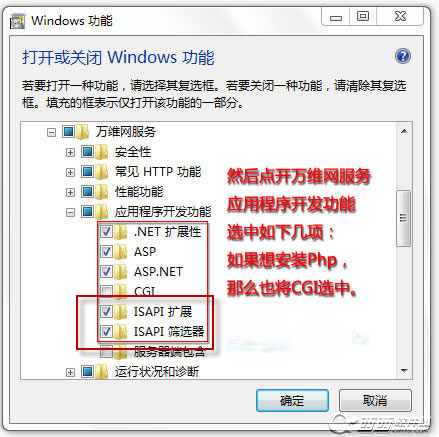Toggle the .NET 扩展性 checkbox

106,231
